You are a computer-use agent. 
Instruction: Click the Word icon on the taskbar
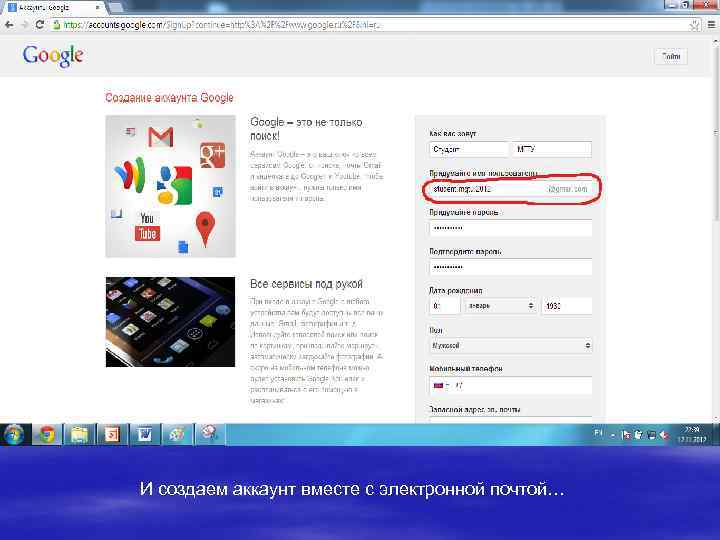click(145, 434)
